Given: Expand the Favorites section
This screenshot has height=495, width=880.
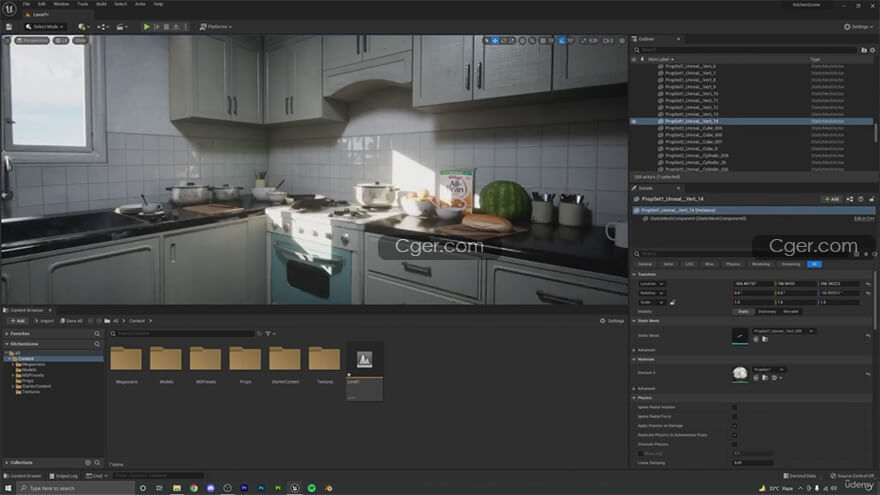Looking at the screenshot, I should click(x=7, y=333).
